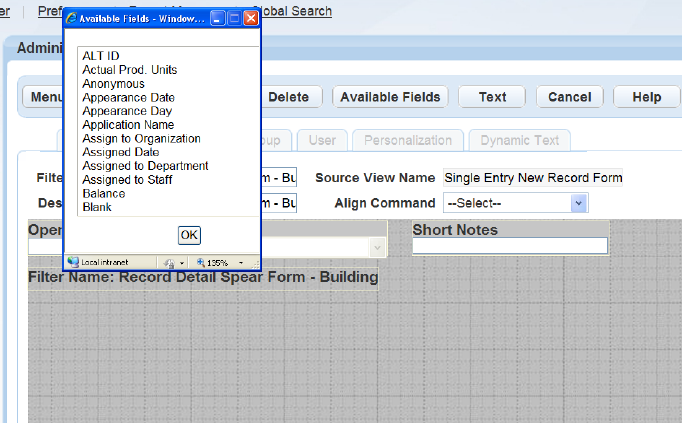The width and height of the screenshot is (682, 423).
Task: Select ALT ID in Available Fields list
Action: pos(101,56)
